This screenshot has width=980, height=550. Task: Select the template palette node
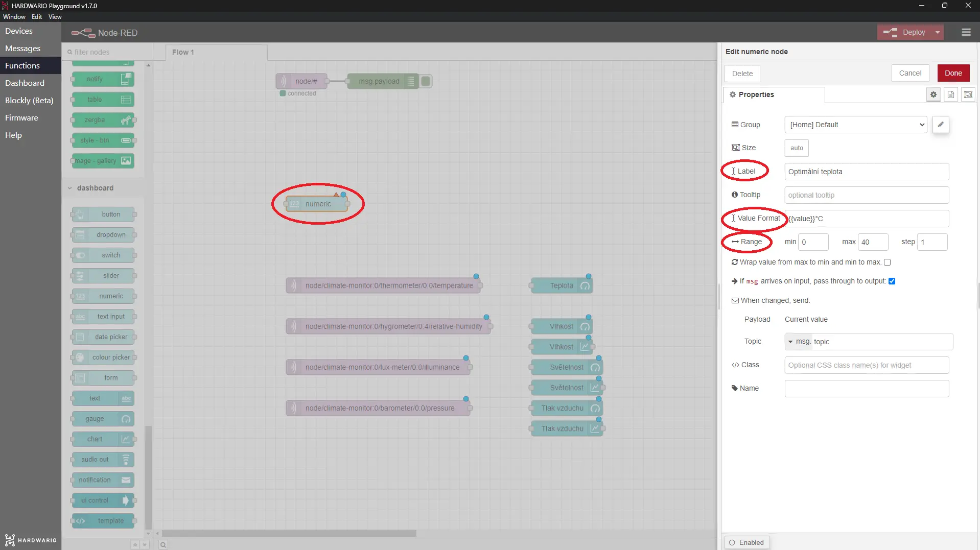click(104, 521)
